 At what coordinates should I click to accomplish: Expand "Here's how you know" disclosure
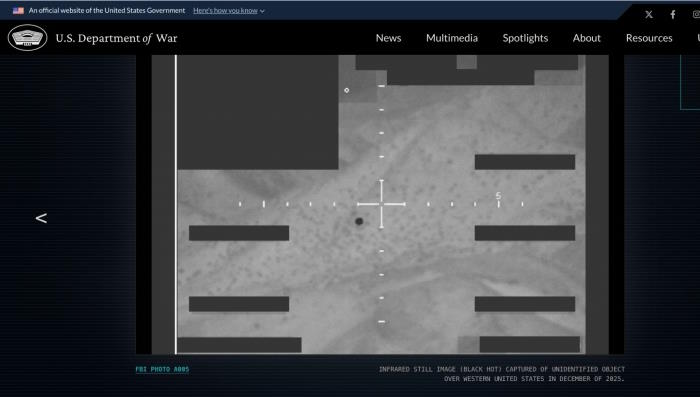(x=229, y=11)
